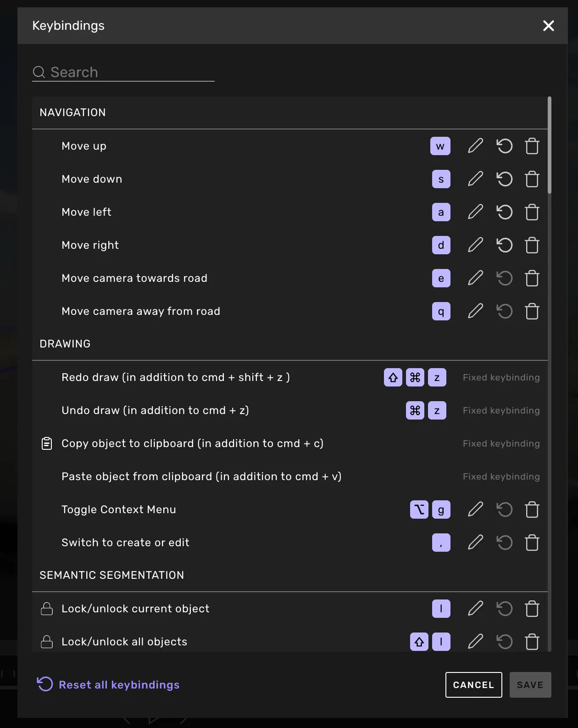Viewport: 578px width, 728px height.
Task: Click the Keybindings dialog title
Action: [x=68, y=26]
